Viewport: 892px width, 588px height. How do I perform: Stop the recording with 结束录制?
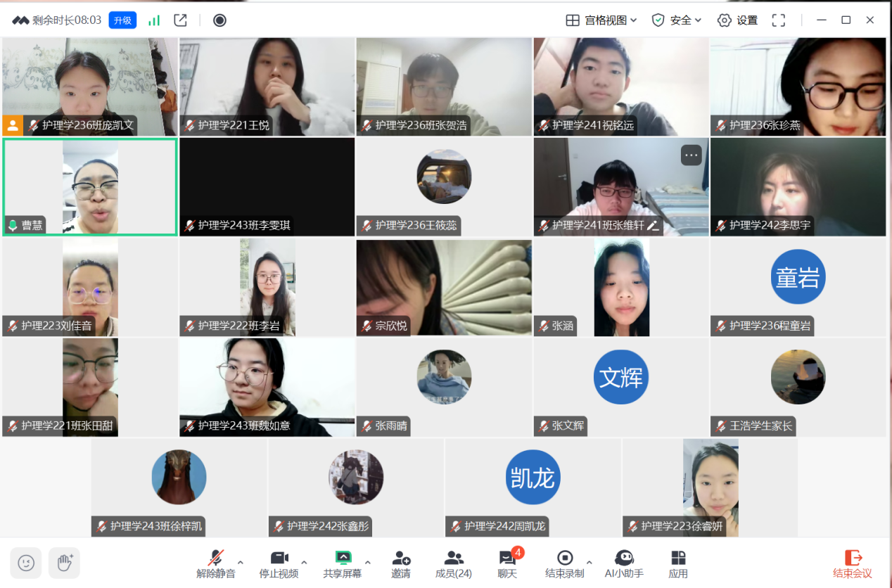click(x=564, y=564)
